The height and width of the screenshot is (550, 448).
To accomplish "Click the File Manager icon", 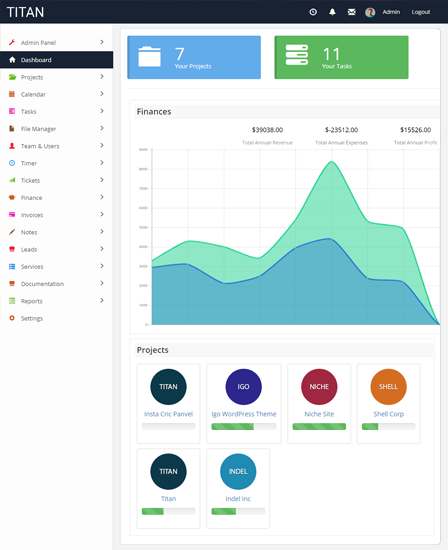I will (x=12, y=128).
